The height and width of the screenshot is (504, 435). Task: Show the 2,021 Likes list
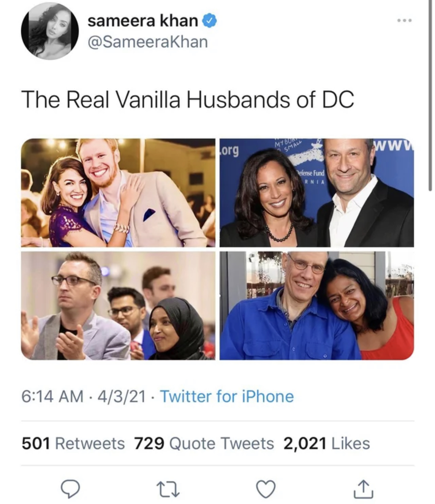[326, 443]
